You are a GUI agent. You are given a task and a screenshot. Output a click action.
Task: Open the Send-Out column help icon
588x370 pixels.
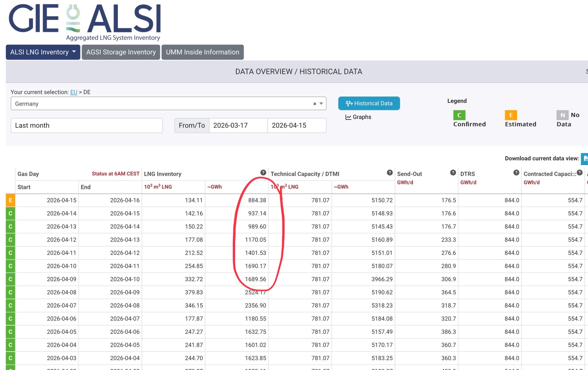[x=453, y=173]
